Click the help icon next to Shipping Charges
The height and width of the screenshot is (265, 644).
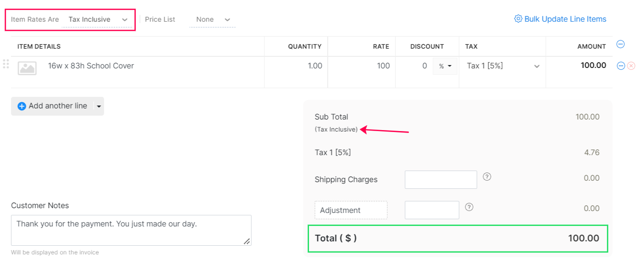click(487, 177)
